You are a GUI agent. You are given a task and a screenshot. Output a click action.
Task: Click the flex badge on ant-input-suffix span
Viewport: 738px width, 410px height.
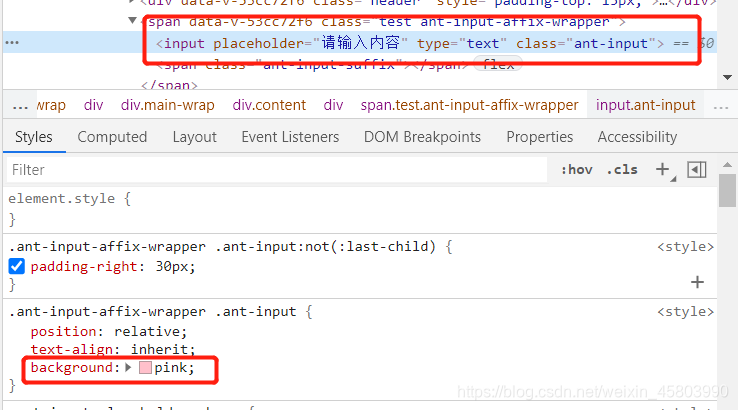pyautogui.click(x=498, y=64)
